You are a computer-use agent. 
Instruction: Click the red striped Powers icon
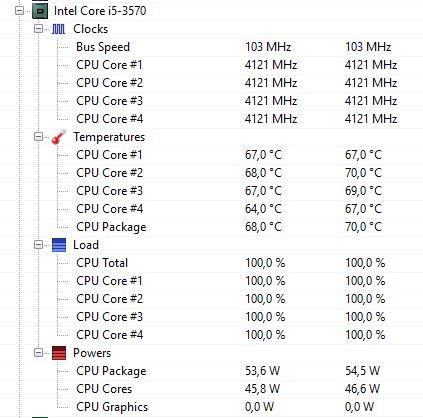[x=59, y=353]
